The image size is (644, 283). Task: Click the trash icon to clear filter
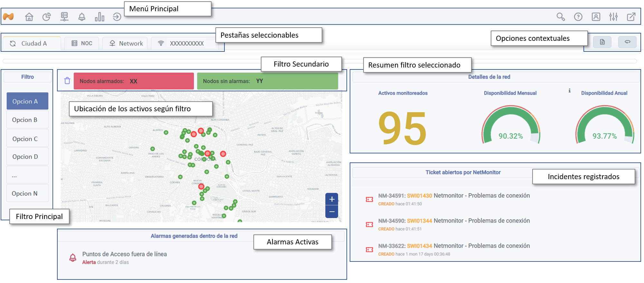tap(67, 81)
